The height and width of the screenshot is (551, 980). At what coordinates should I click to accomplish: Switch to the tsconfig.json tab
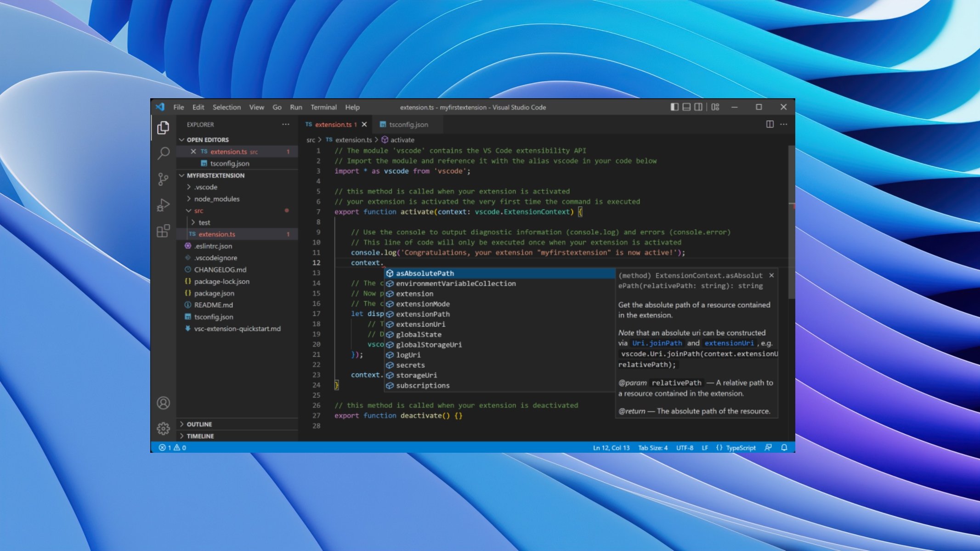(x=408, y=124)
